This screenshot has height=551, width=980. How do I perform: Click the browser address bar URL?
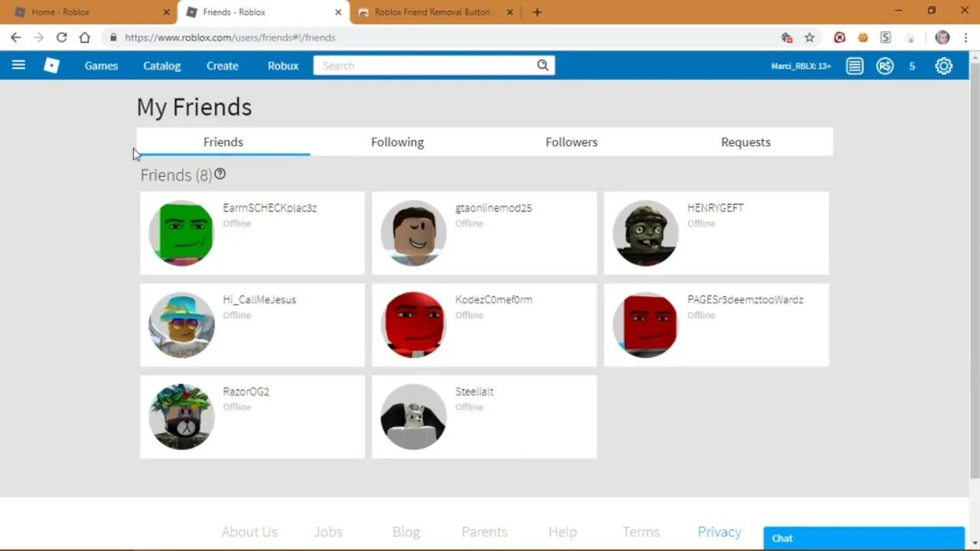tap(230, 37)
